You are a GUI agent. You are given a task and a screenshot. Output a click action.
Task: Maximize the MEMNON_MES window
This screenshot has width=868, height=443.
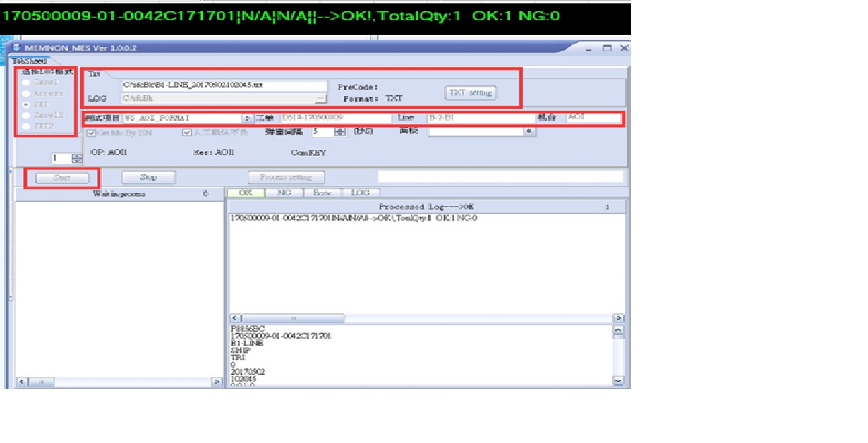pyautogui.click(x=608, y=48)
